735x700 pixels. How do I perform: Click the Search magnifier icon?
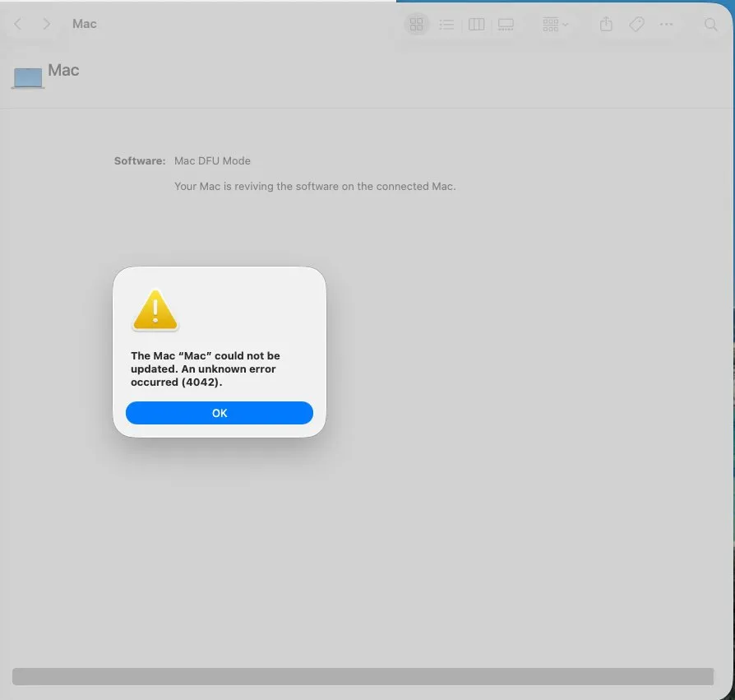tap(710, 25)
